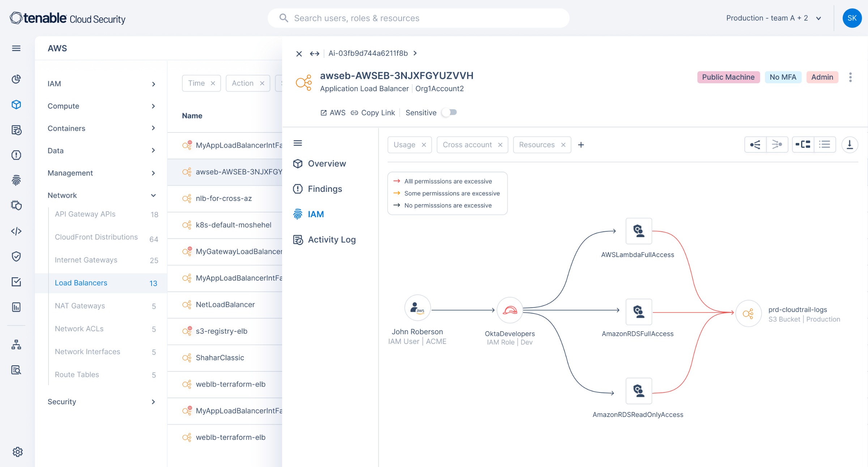Click the Admin tag

(822, 77)
